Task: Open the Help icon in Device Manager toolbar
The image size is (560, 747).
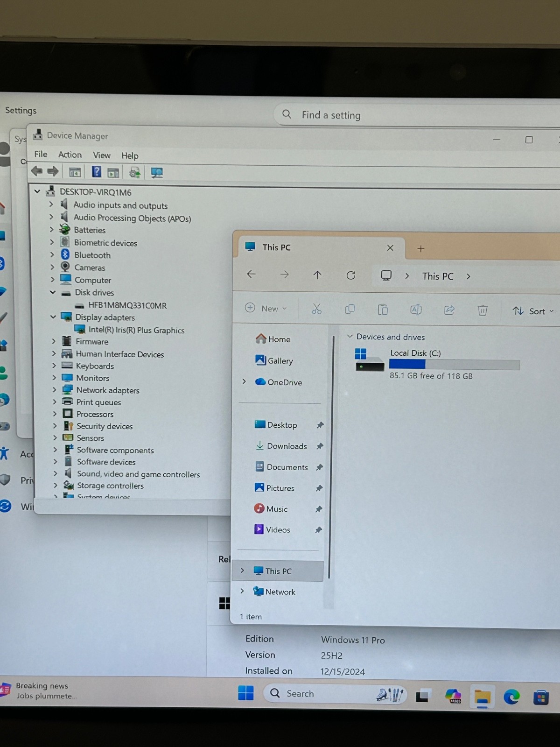Action: pos(96,172)
